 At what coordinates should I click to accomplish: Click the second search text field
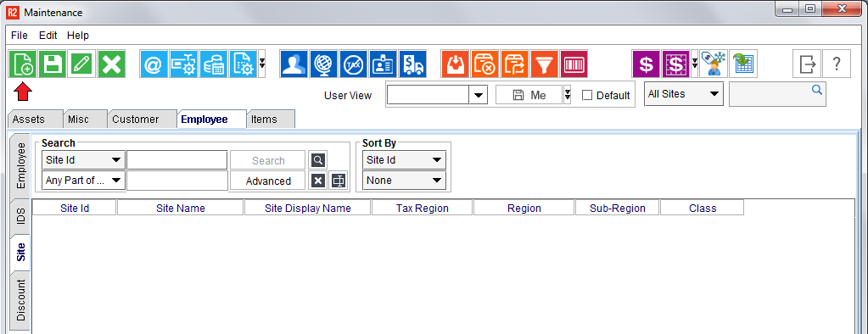[x=177, y=181]
